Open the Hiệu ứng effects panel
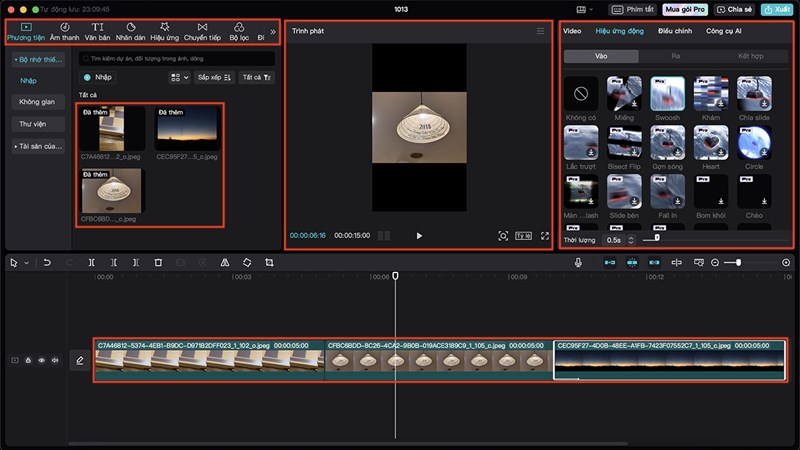 (165, 31)
